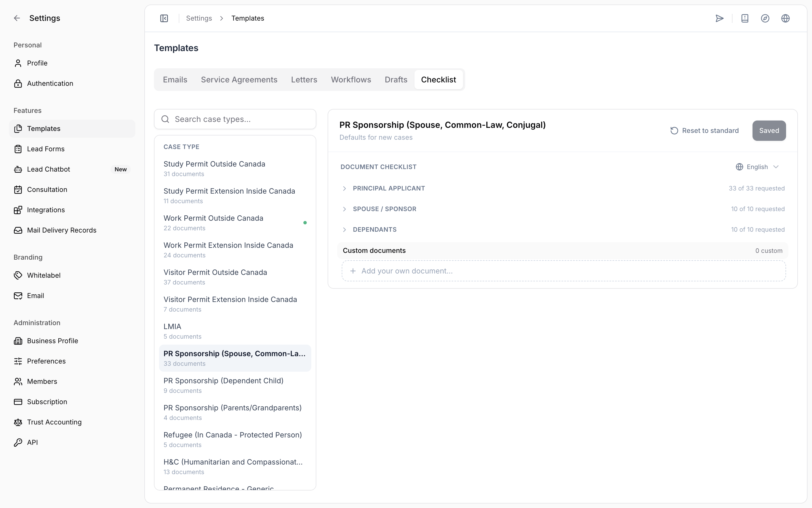Expand the Dependants section

(344, 230)
